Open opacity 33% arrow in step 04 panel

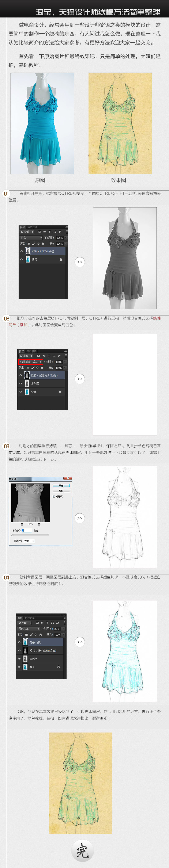[63, 629]
